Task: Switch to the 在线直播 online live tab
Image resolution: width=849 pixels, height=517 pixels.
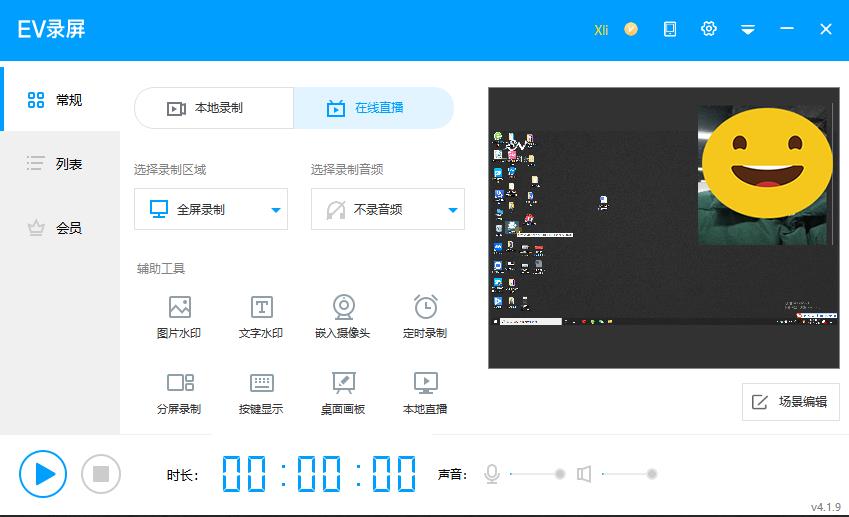Action: (374, 108)
